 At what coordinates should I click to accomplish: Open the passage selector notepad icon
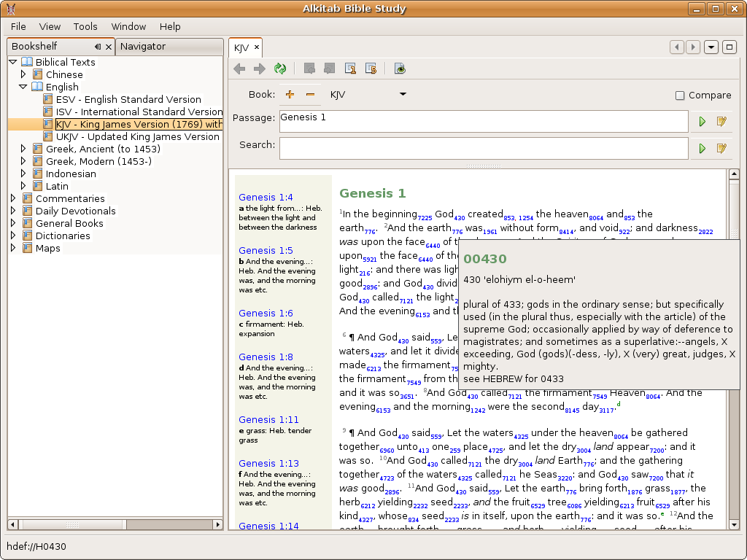pyautogui.click(x=721, y=122)
